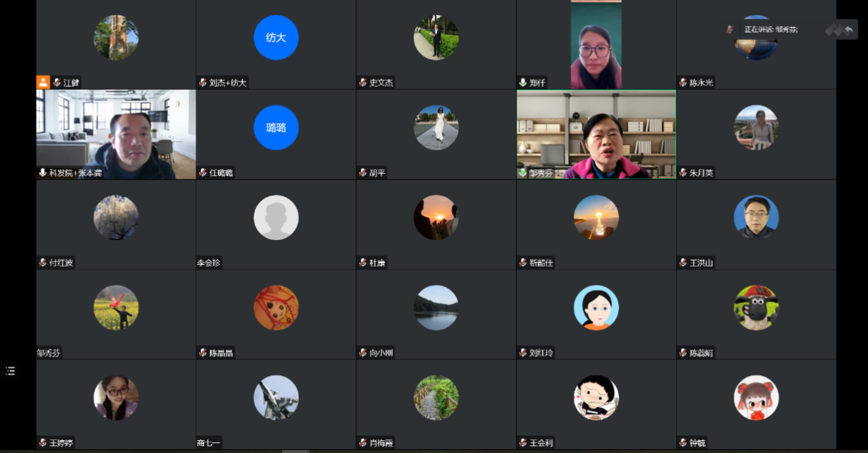Click the fighter jet avatar of 商七一

click(275, 397)
